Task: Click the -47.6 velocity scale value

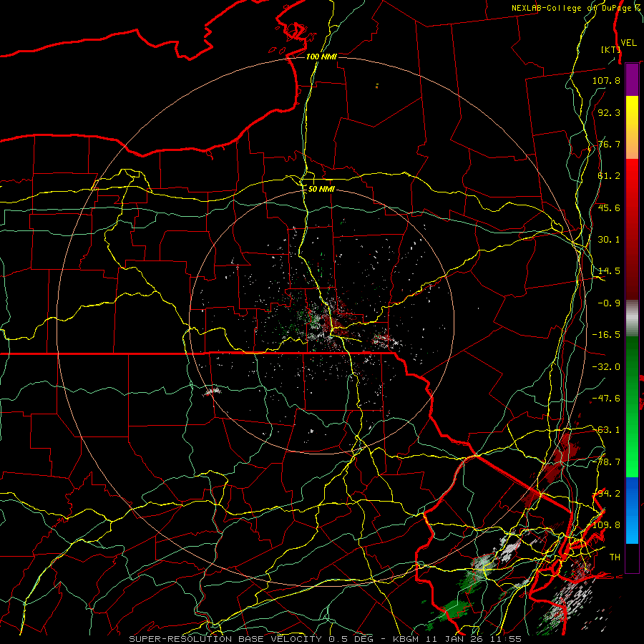Action: 606,399
